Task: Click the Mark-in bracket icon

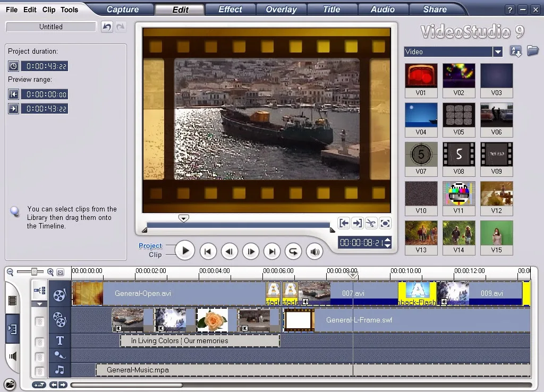Action: point(344,223)
